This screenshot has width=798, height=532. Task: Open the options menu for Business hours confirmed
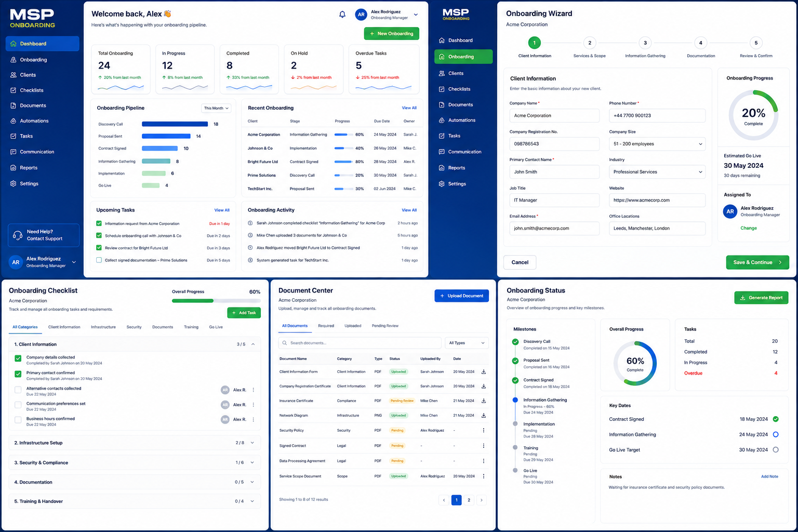pos(254,419)
